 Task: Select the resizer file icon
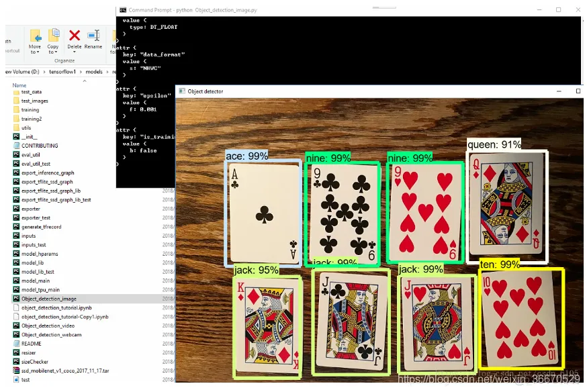(x=16, y=352)
